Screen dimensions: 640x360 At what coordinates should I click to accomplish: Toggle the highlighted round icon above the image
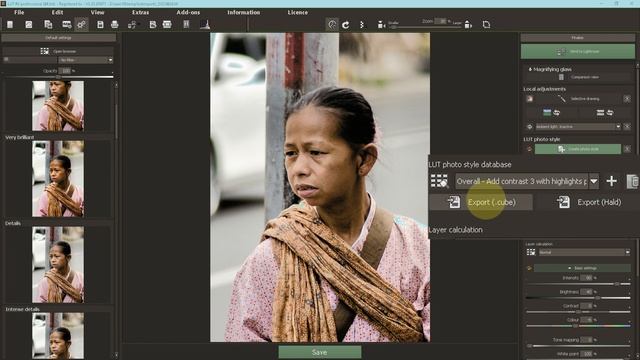click(332, 24)
